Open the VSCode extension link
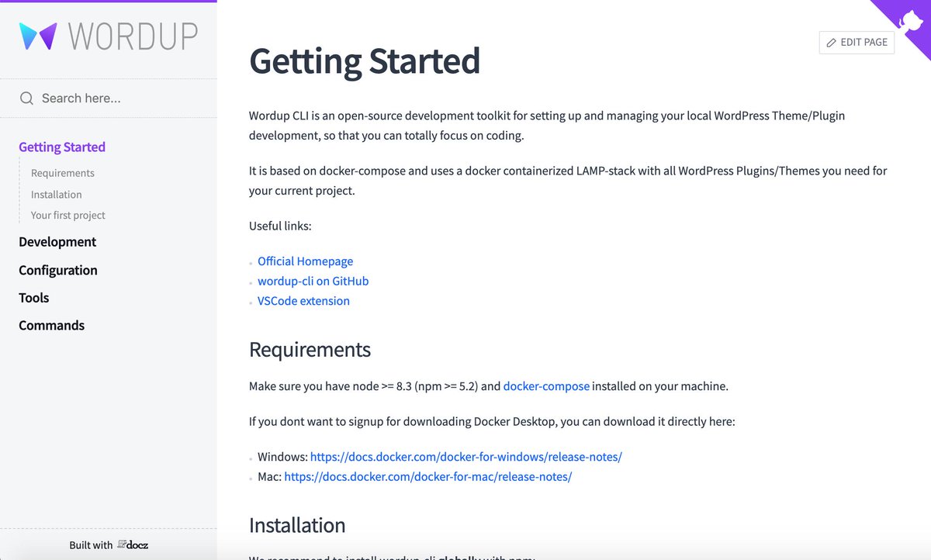This screenshot has height=560, width=931. pos(304,301)
